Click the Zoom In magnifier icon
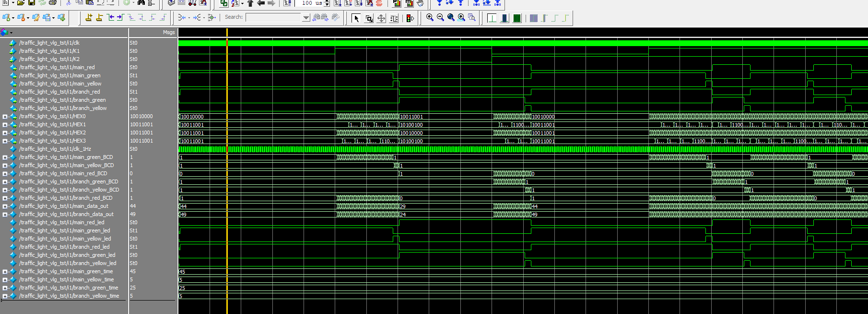This screenshot has width=868, height=314. coord(430,18)
